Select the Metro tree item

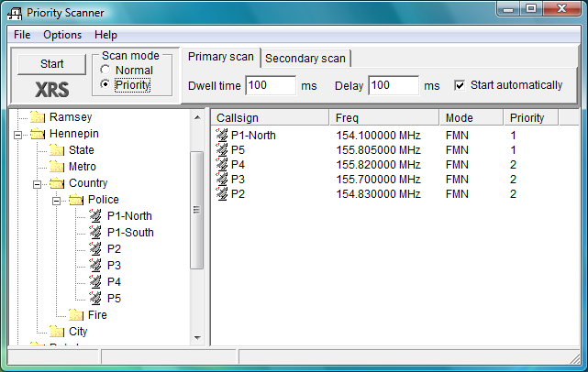pos(83,167)
